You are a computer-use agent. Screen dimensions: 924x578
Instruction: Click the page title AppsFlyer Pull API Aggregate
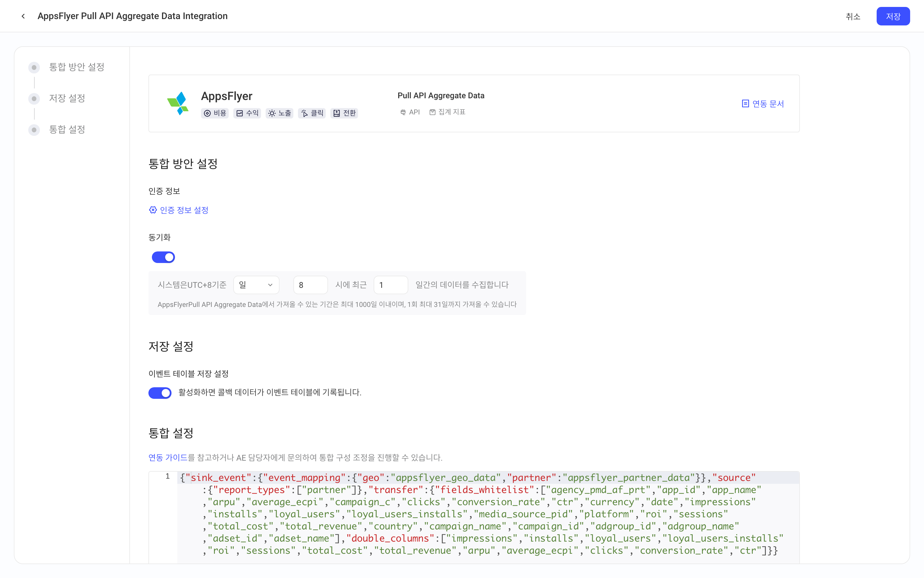point(133,16)
